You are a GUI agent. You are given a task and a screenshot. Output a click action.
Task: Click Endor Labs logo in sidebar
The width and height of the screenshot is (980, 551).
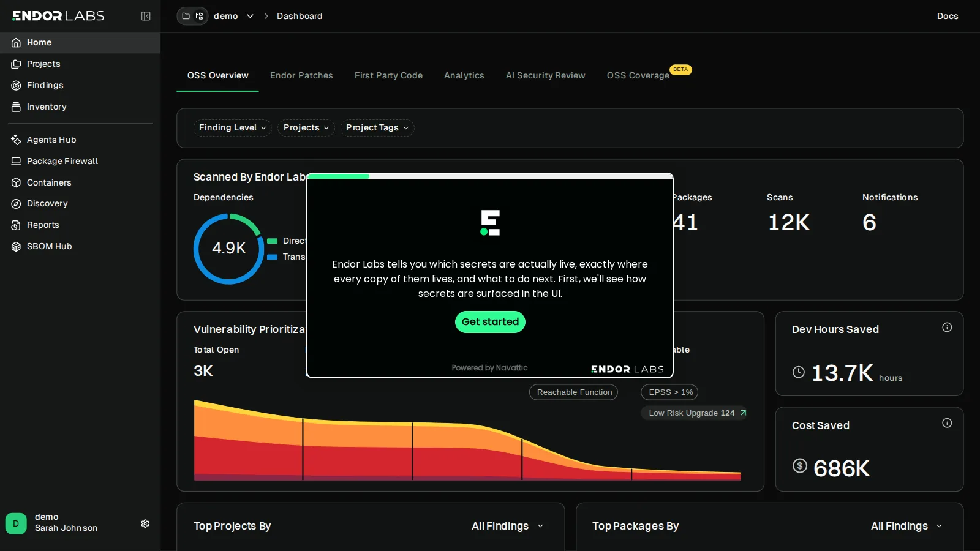tap(58, 16)
